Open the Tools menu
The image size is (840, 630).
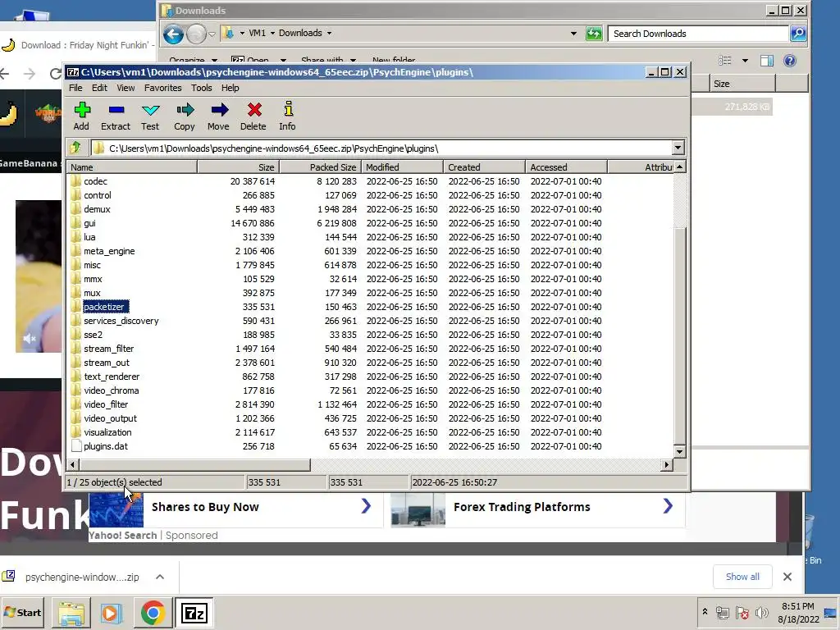tap(202, 88)
